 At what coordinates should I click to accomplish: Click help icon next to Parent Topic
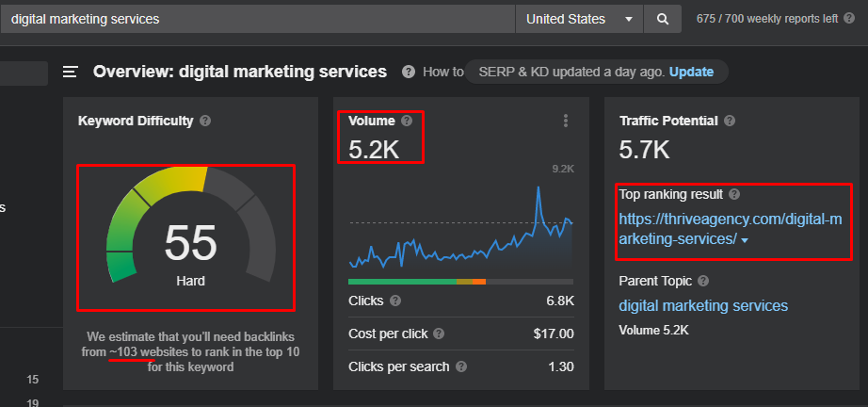click(703, 282)
